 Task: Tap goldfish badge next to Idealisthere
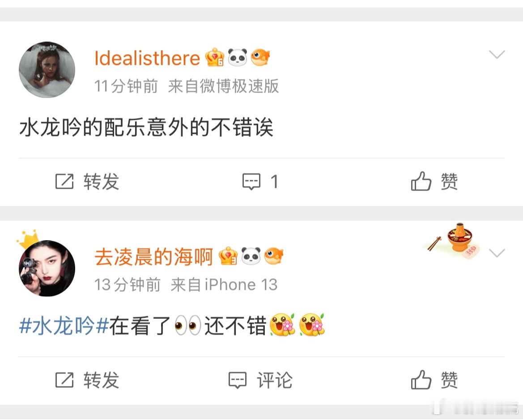coord(260,57)
